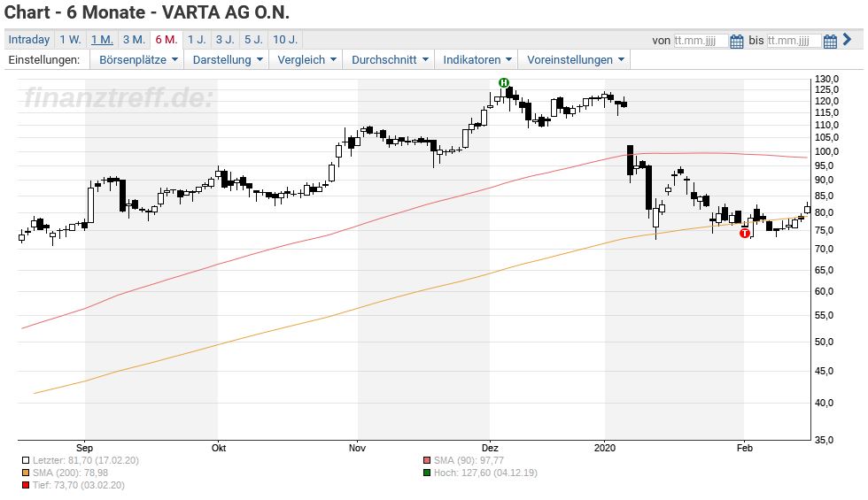
Task: Click the 'Okt' x-axis label
Action: [x=219, y=448]
